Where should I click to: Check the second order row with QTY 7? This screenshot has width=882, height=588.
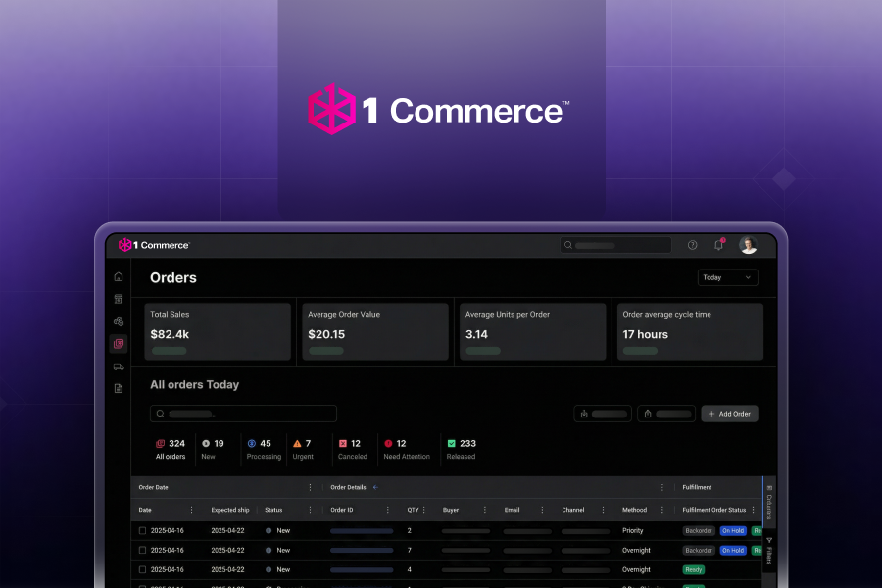click(142, 551)
